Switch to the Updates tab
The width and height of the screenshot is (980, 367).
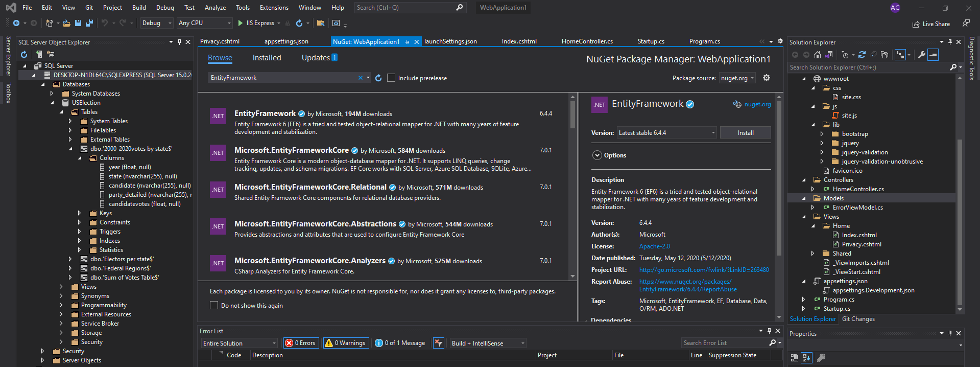click(x=319, y=58)
